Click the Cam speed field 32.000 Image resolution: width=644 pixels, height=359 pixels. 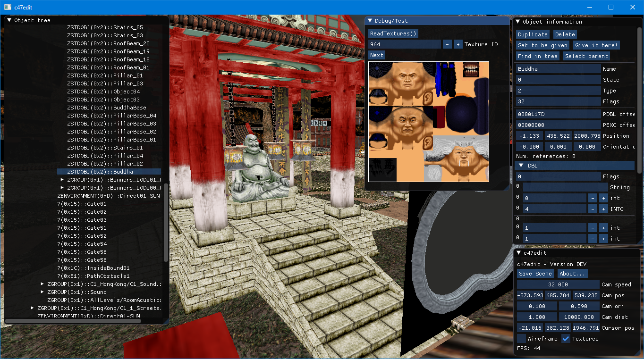coord(558,284)
